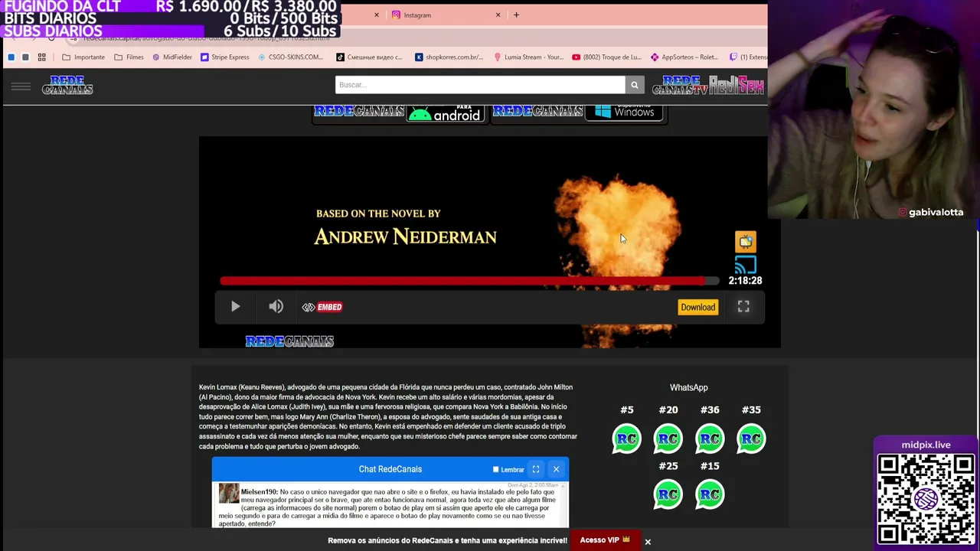Click the yellow Download button

coord(697,307)
